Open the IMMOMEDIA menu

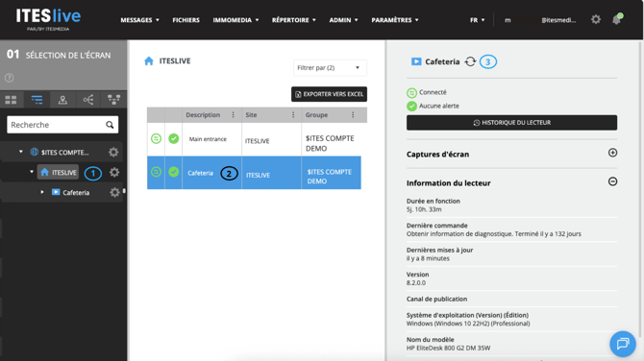[235, 20]
